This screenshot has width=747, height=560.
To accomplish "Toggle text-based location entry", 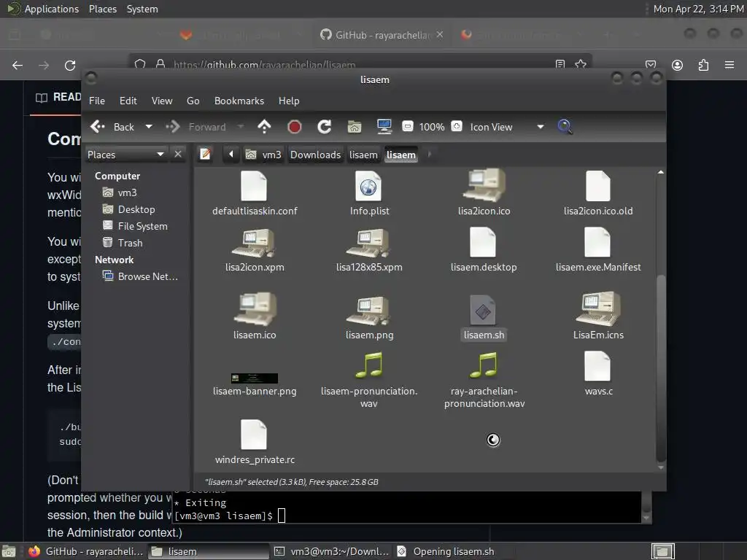I will click(x=205, y=155).
